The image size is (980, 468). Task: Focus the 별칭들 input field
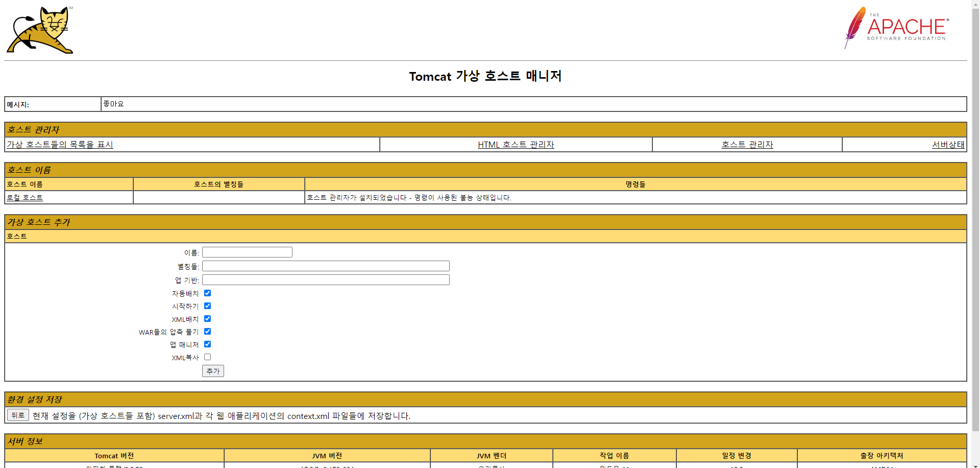pos(326,266)
